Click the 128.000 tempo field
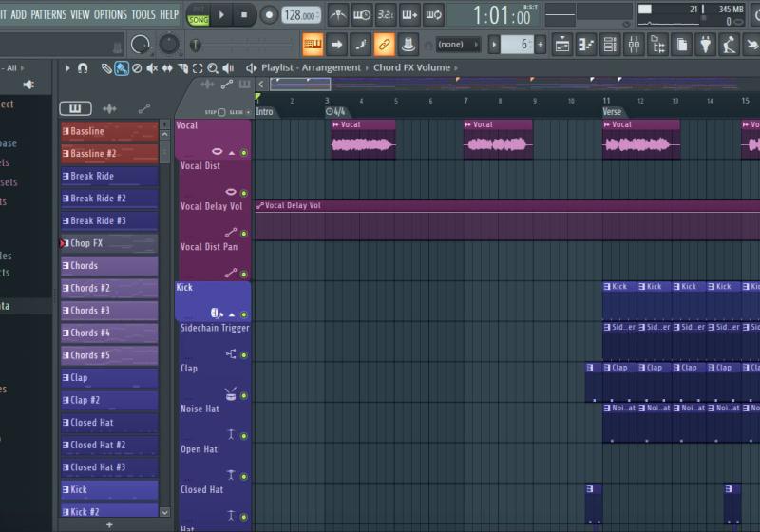760x532 pixels. (300, 15)
